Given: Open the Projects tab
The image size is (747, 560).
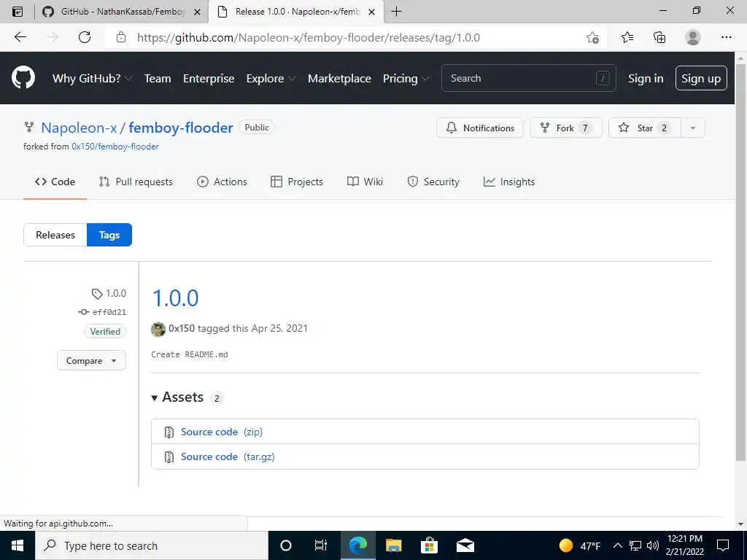Looking at the screenshot, I should click(x=296, y=182).
